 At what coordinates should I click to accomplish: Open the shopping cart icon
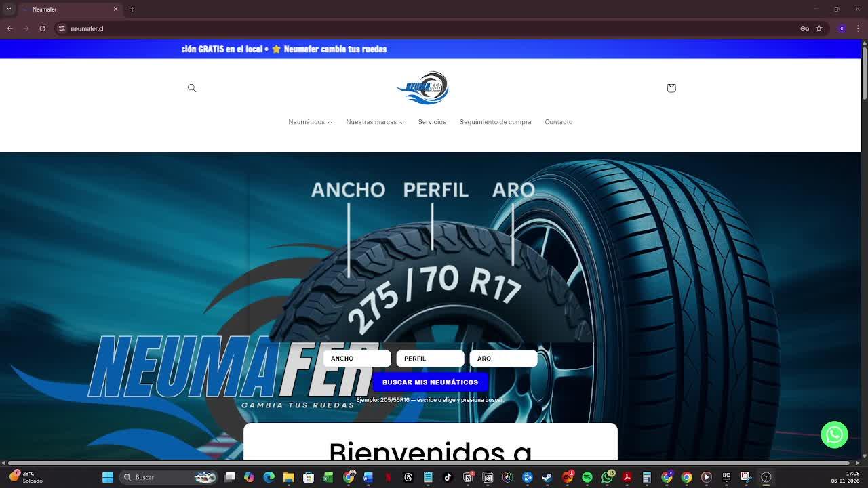(x=671, y=88)
